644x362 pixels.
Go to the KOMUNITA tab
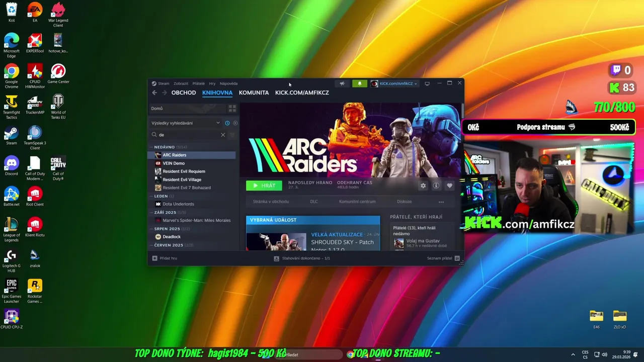point(254,93)
